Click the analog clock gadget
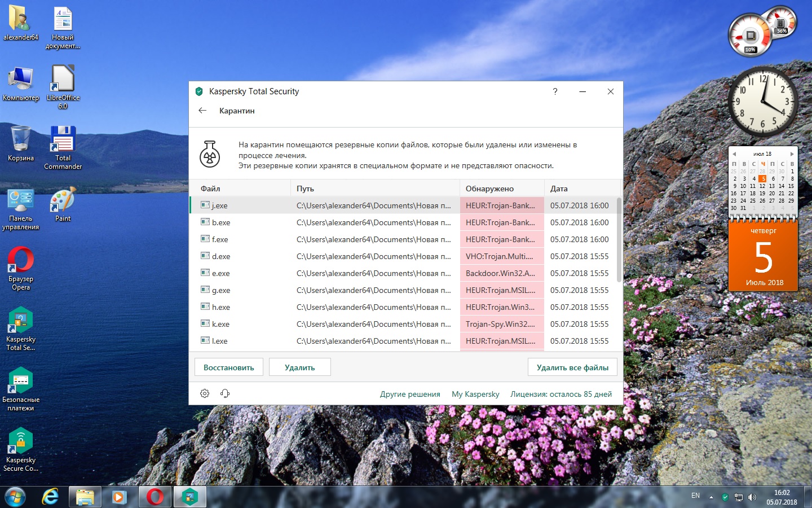The height and width of the screenshot is (508, 812). (762, 102)
